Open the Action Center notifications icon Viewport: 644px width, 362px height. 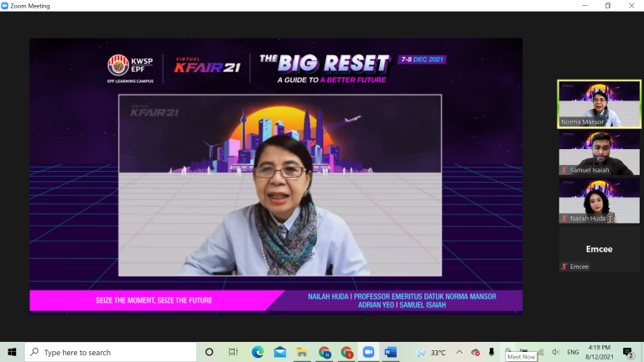tap(627, 352)
